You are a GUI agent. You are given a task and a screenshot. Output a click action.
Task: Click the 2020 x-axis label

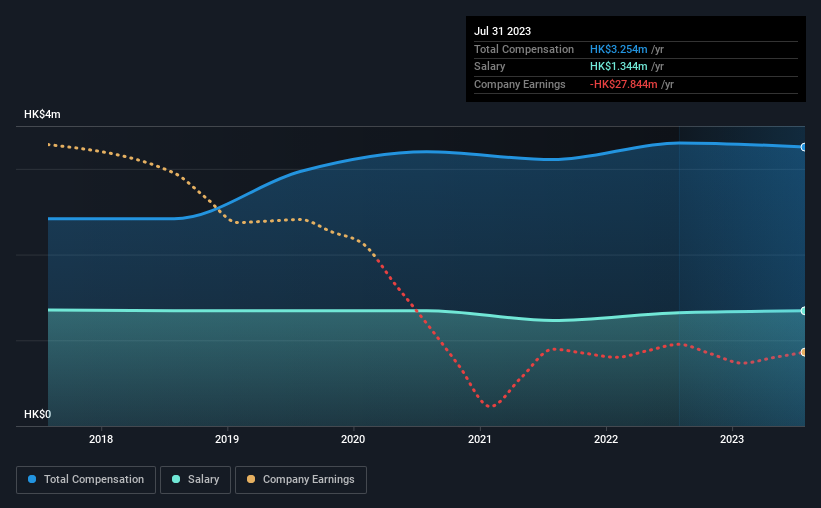[353, 439]
